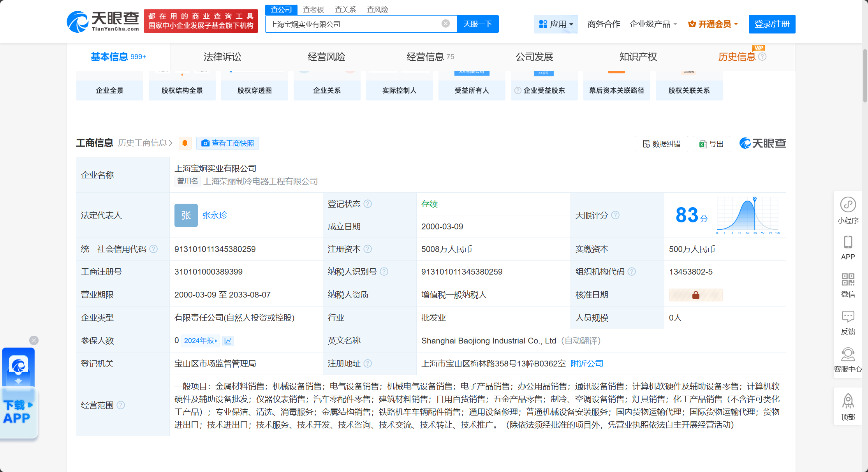Click the 天眼一下 search button
The width and height of the screenshot is (868, 472).
[477, 24]
